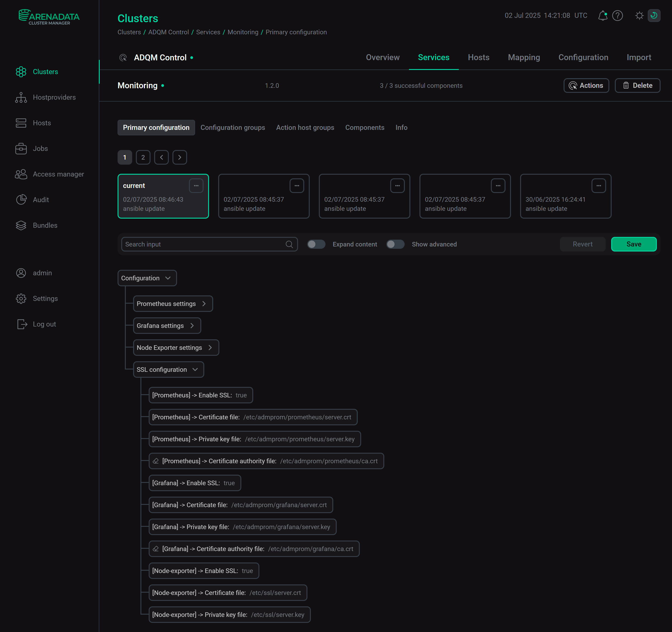Image resolution: width=672 pixels, height=632 pixels.
Task: Open the help icon
Action: pyautogui.click(x=618, y=16)
